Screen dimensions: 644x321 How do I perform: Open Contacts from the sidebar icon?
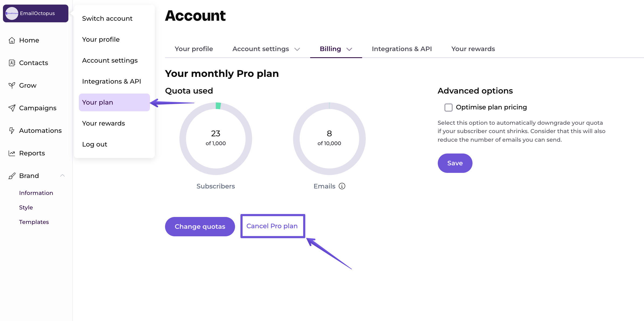12,63
